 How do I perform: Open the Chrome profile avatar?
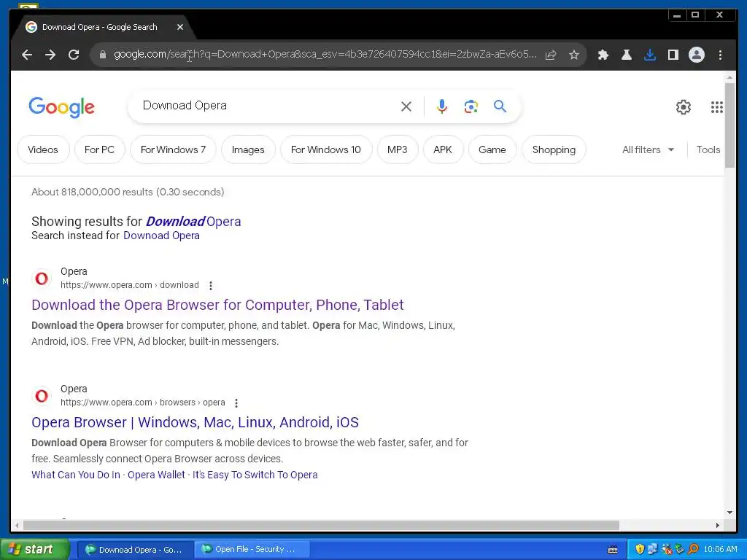coord(697,55)
